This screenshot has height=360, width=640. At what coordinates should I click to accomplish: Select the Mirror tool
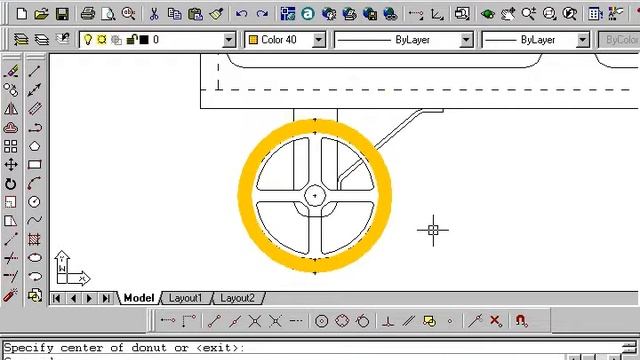point(11,109)
